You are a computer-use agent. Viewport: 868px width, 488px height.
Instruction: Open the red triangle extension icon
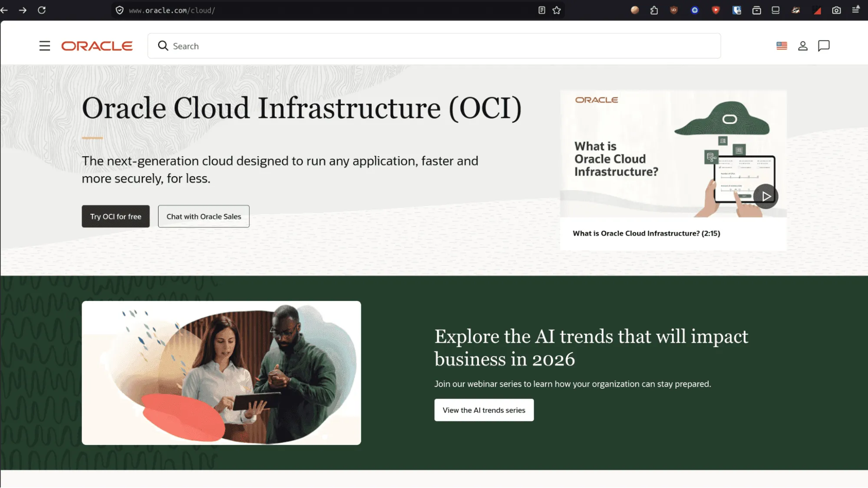[817, 10]
